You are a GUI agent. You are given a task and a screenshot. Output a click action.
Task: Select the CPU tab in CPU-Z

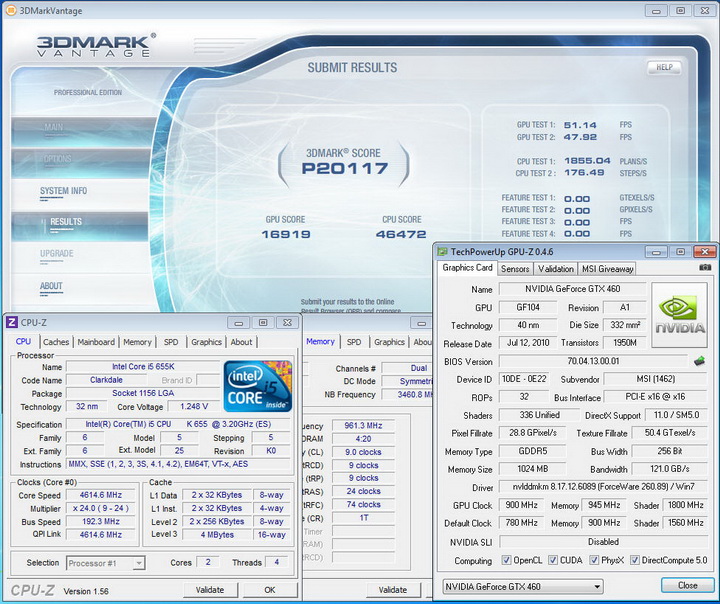coord(23,341)
